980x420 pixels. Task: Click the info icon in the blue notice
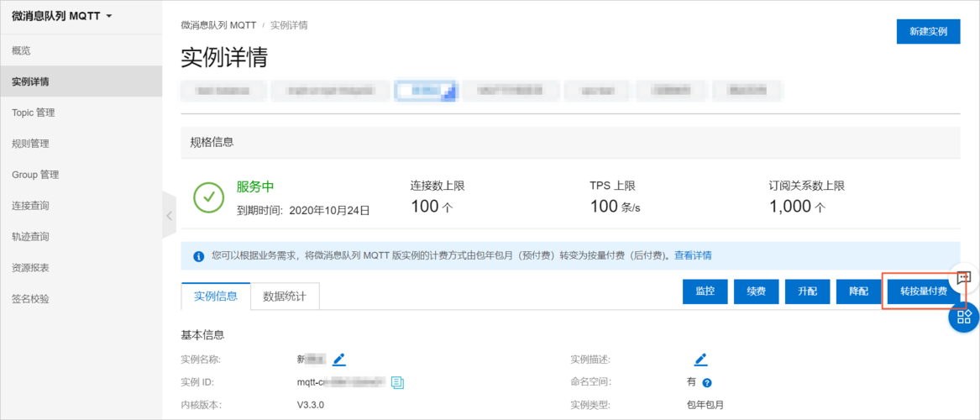tap(199, 255)
